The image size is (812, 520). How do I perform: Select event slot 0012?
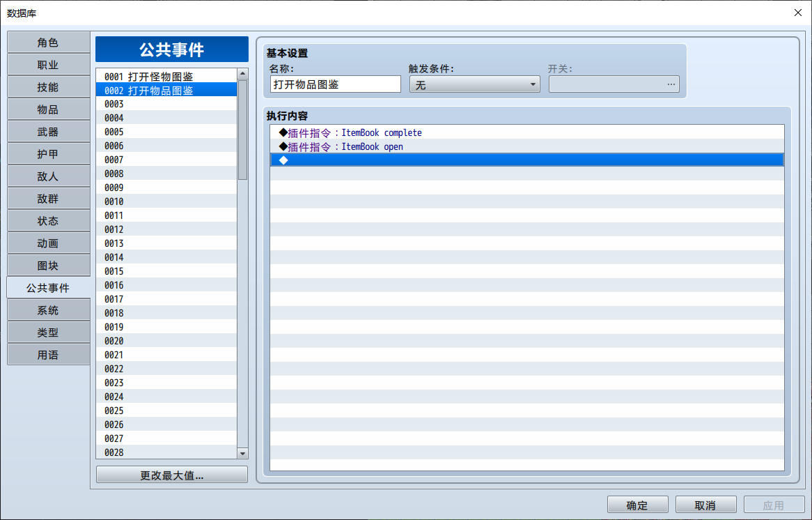(166, 229)
